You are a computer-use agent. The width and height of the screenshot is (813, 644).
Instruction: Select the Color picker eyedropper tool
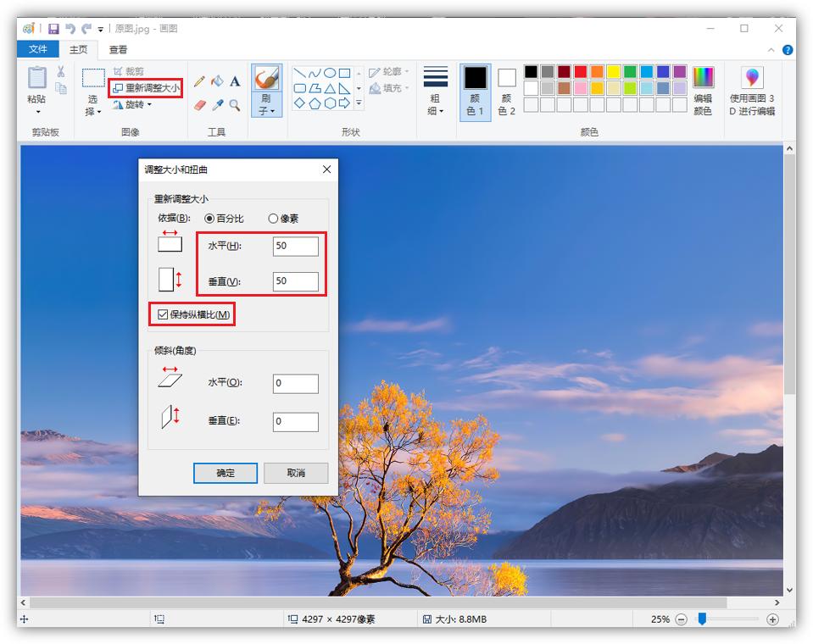(x=218, y=105)
